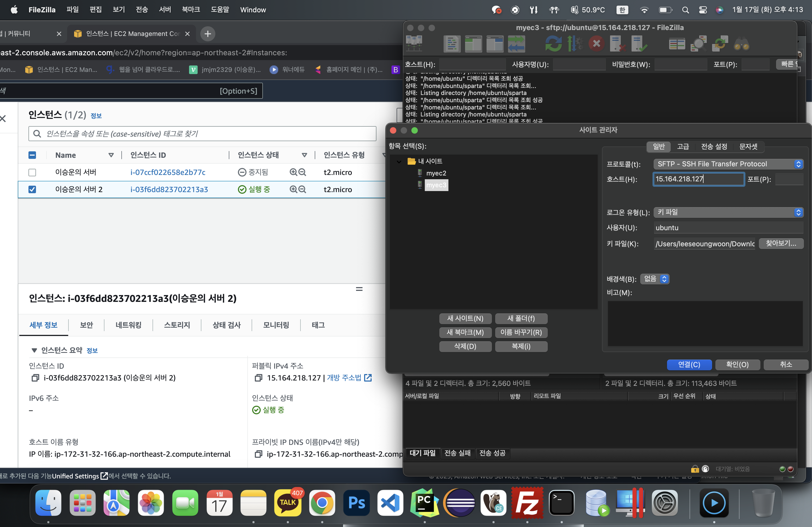Viewport: 812px width, 527px height.
Task: Copy the instance ID i-03f6dd823702213a3
Action: 35,378
